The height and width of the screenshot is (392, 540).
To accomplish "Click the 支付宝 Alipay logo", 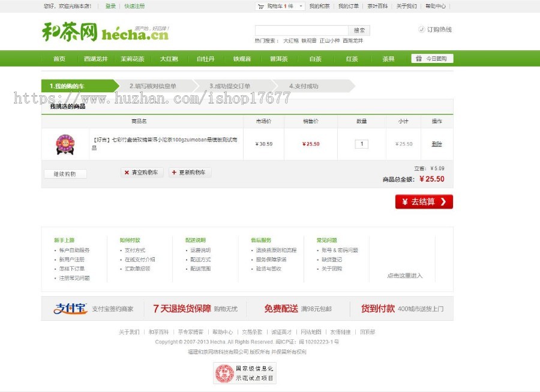I will point(71,309).
